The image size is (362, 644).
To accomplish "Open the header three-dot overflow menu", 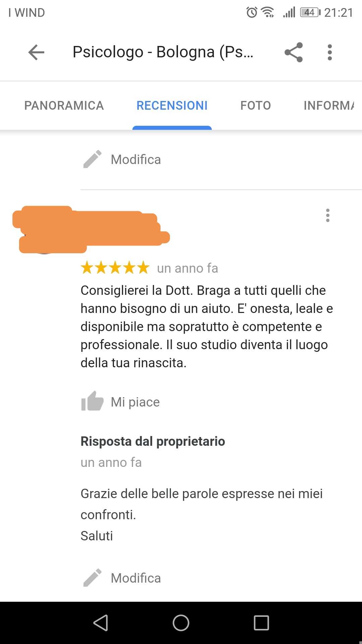I will point(330,52).
